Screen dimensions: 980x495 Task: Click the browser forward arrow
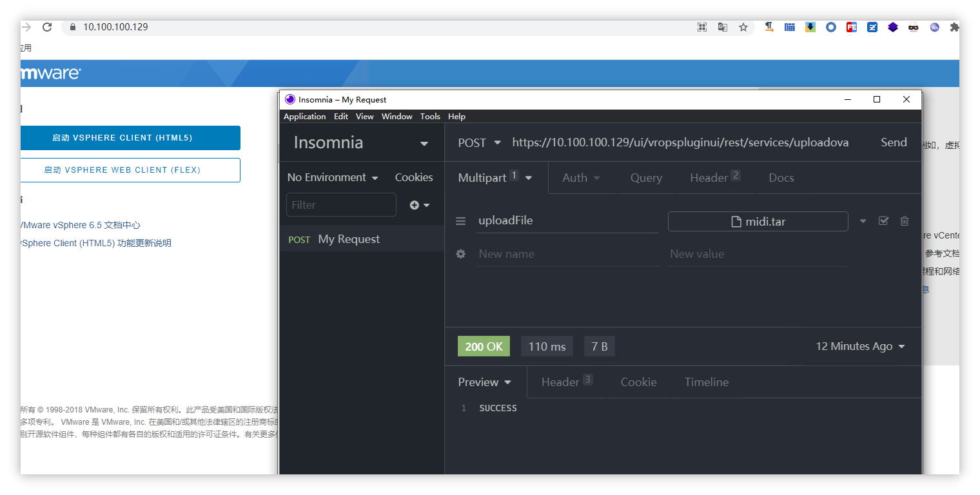point(26,27)
